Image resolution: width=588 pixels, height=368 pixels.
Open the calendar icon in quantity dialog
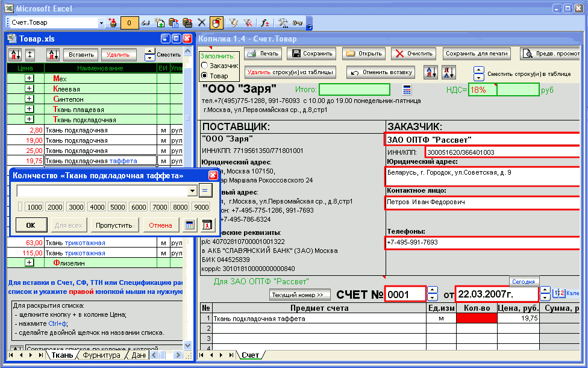(207, 225)
